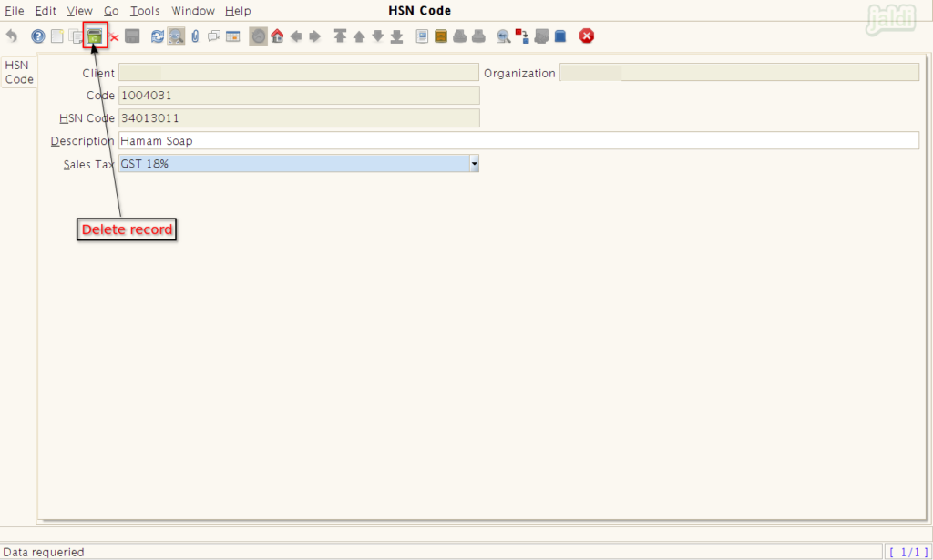Click the Organization field
The height and width of the screenshot is (560, 933).
[x=739, y=72]
